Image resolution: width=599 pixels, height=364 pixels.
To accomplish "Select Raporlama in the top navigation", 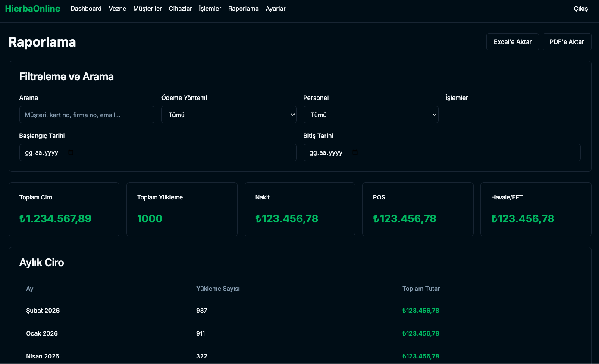I will (x=243, y=9).
